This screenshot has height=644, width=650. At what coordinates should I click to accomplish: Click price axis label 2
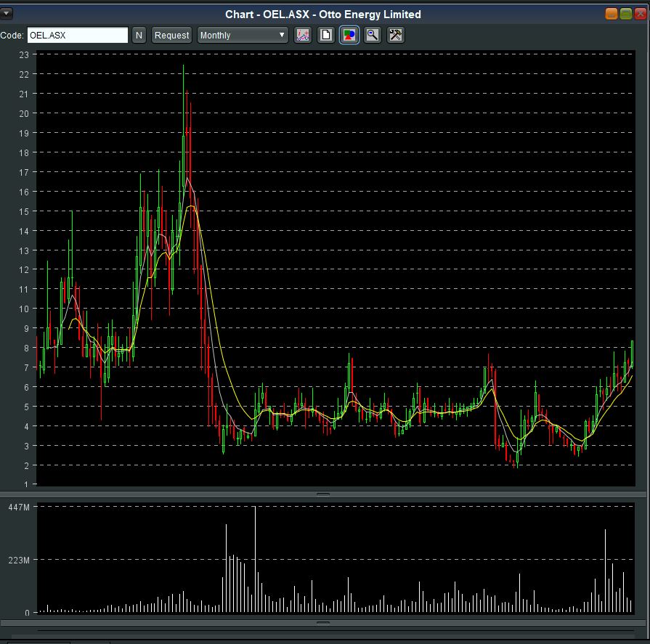[27, 466]
